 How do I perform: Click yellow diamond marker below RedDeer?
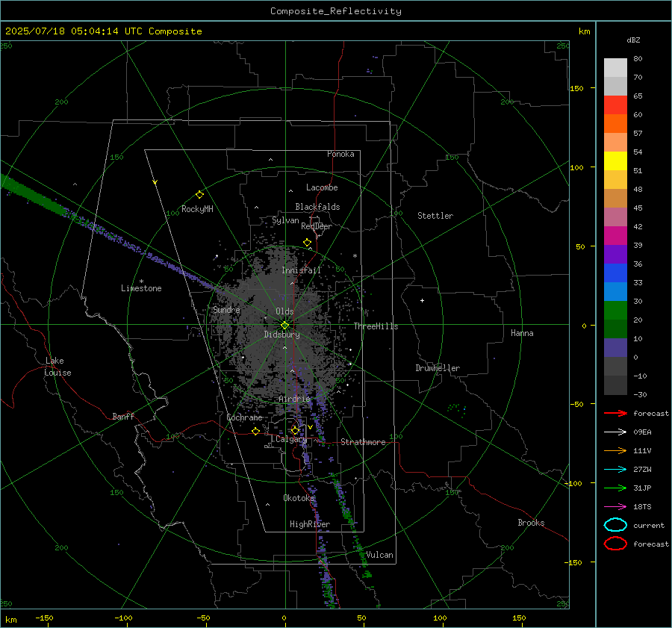307,243
